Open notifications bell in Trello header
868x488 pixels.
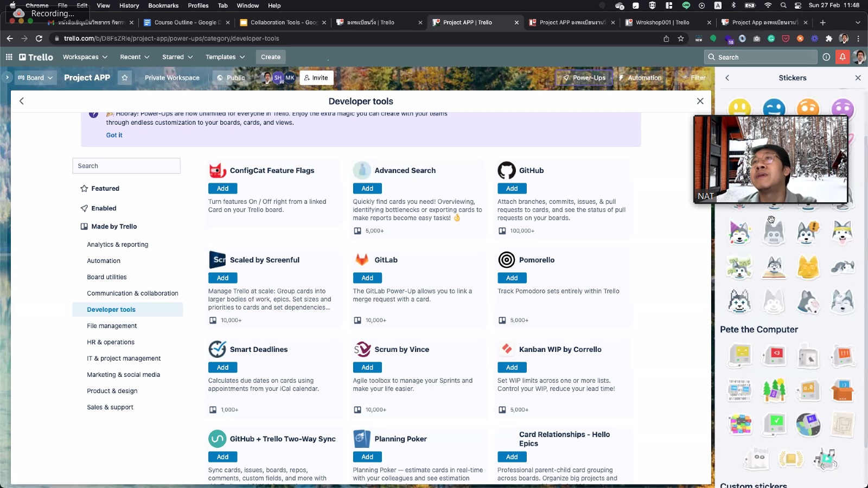[843, 57]
